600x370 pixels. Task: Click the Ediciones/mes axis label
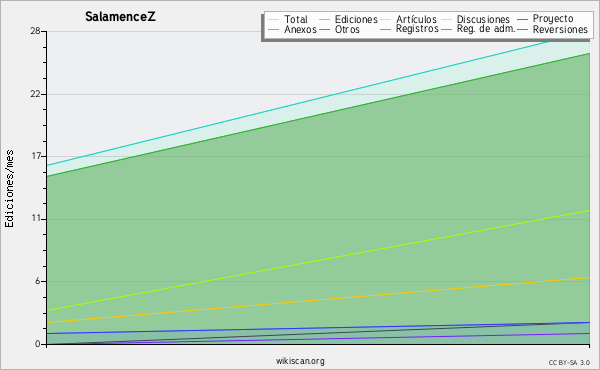coord(9,189)
